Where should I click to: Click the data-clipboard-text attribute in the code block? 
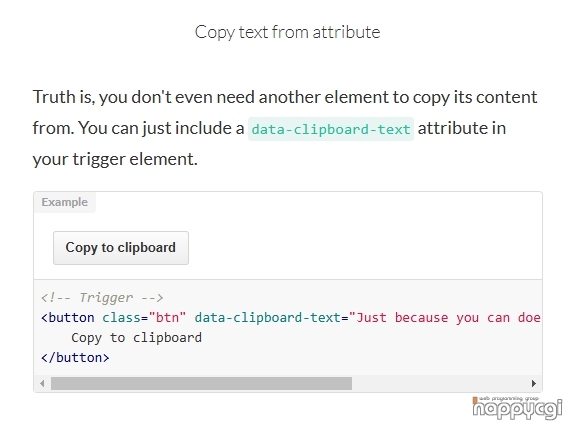pyautogui.click(x=267, y=318)
